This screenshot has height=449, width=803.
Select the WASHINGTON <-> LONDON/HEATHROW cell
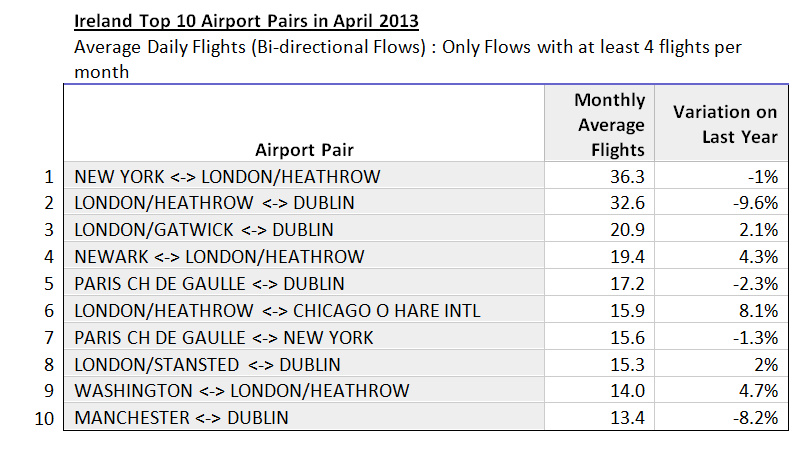304,390
